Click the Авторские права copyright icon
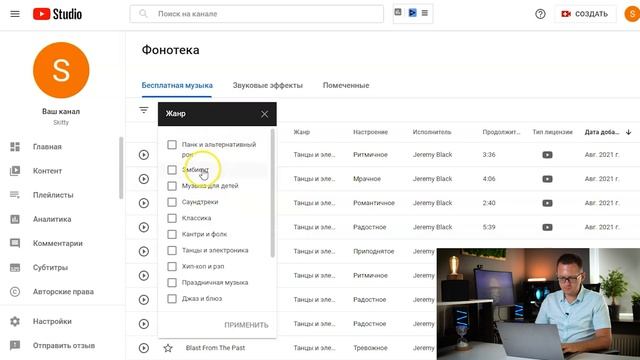 15,292
